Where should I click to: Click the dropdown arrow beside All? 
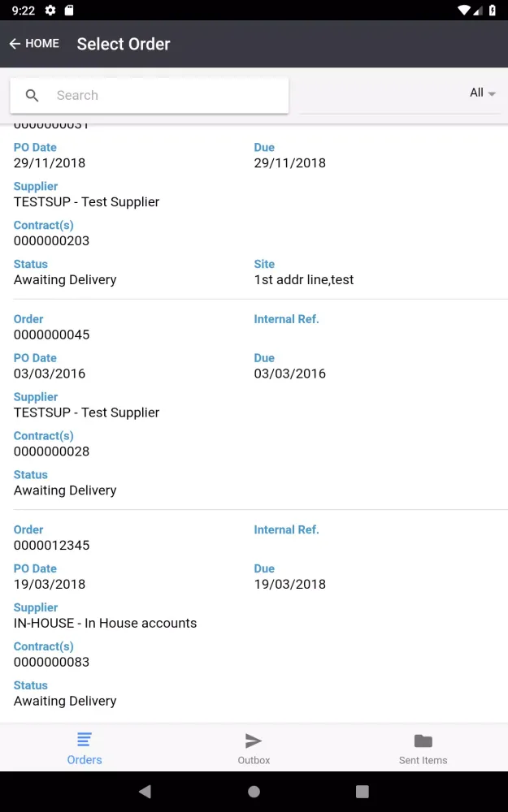pos(492,94)
